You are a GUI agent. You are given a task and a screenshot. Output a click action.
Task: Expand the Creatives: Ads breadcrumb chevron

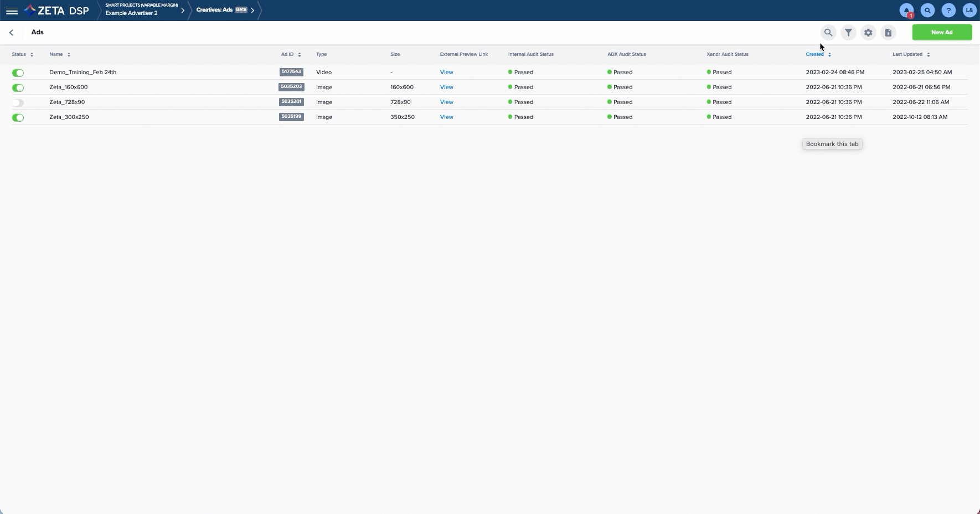point(252,11)
